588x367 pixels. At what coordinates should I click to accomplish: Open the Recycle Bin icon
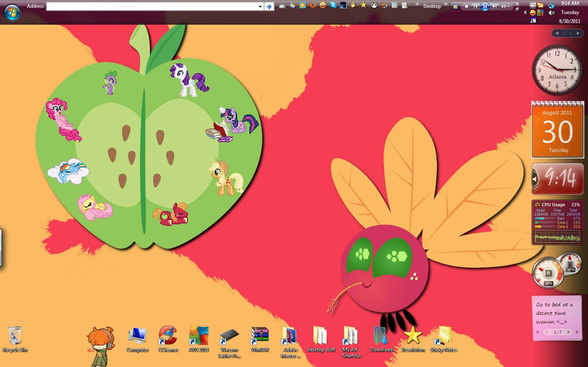coord(15,340)
